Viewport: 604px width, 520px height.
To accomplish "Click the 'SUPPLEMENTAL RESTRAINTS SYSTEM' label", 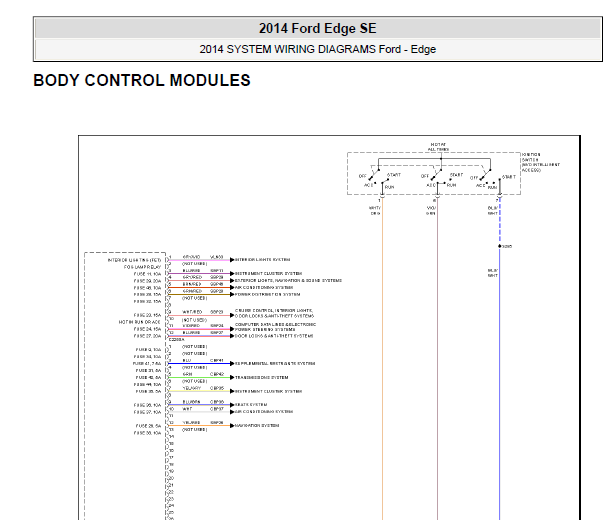I will tap(275, 363).
